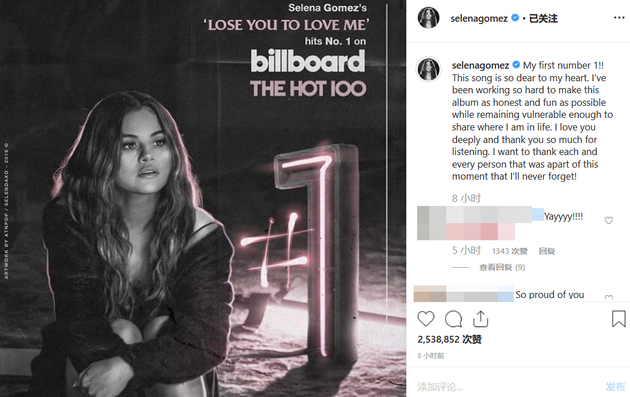
Task: Reply to the Yayyyy comment
Action: coord(546,251)
